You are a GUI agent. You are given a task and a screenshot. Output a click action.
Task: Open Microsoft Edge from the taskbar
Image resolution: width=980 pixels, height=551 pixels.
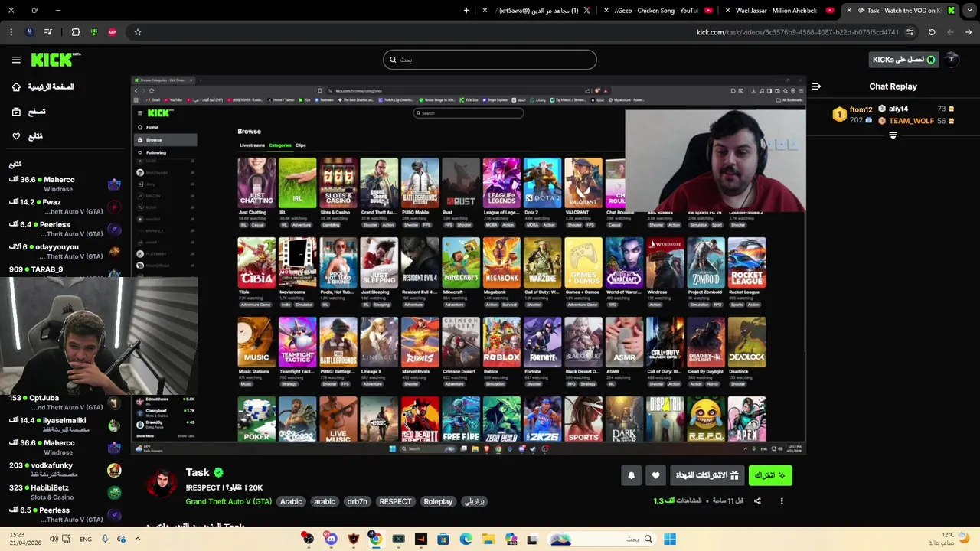(465, 539)
